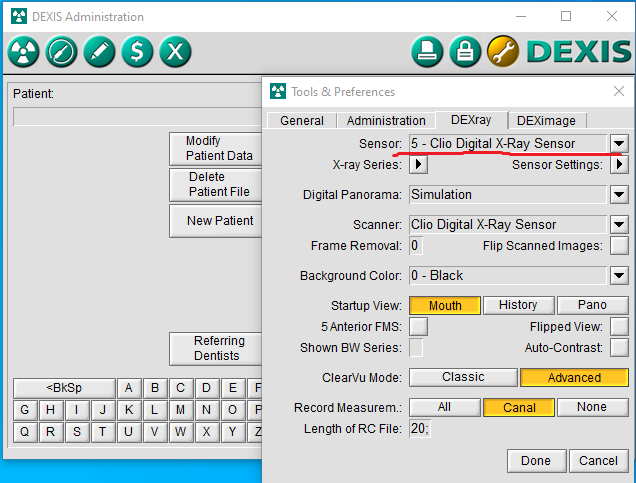The width and height of the screenshot is (636, 483).
Task: Open Referring Dentists button
Action: point(216,348)
